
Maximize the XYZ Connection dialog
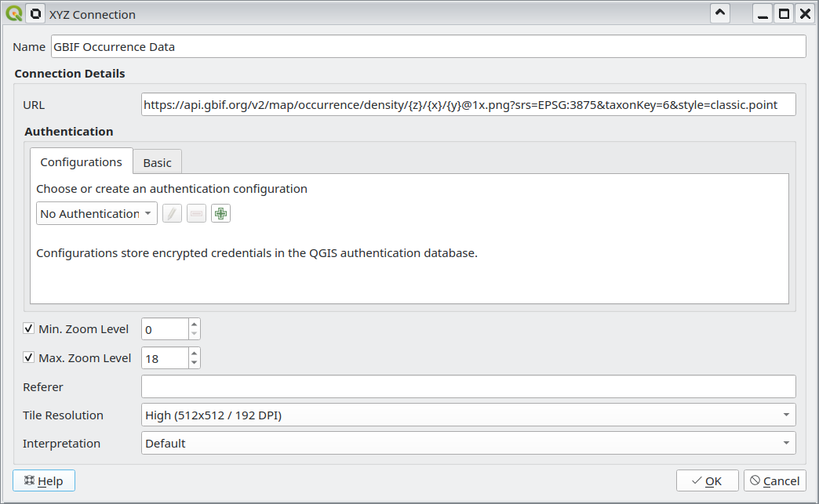point(783,14)
